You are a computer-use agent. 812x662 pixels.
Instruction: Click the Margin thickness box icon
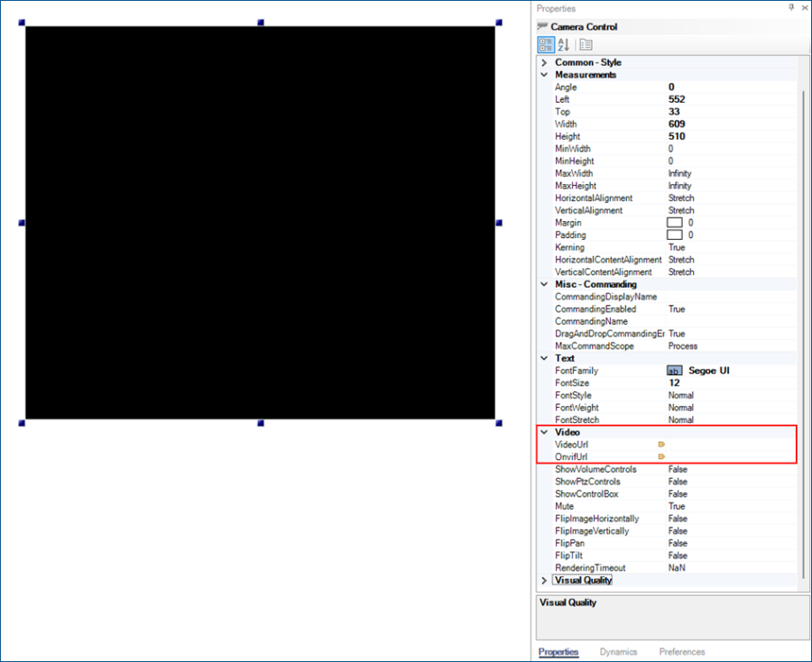[674, 223]
